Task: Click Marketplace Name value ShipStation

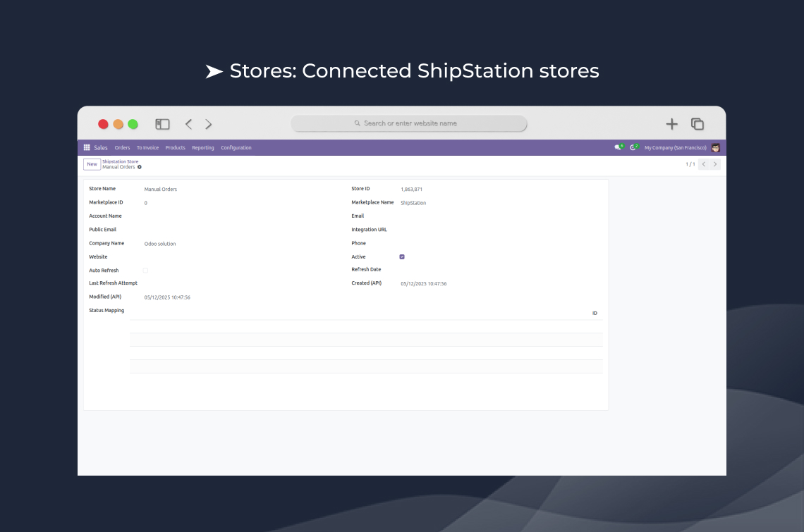Action: 413,203
